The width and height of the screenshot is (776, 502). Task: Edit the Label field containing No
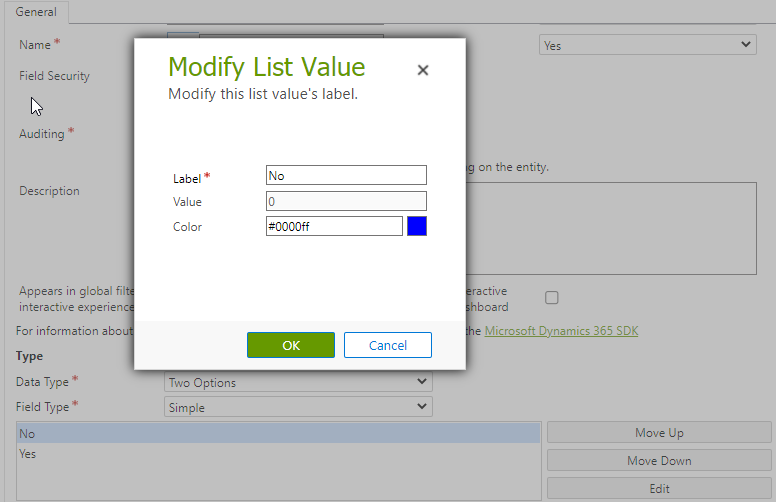coord(346,175)
